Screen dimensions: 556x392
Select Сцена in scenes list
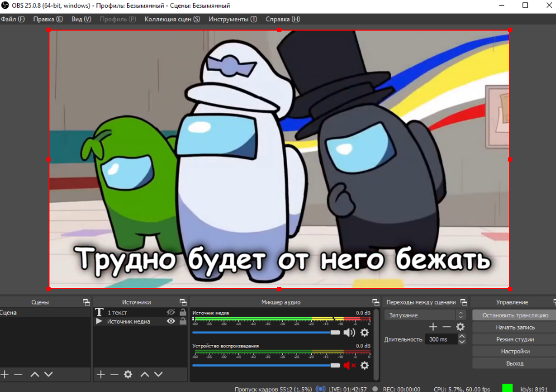[45, 312]
